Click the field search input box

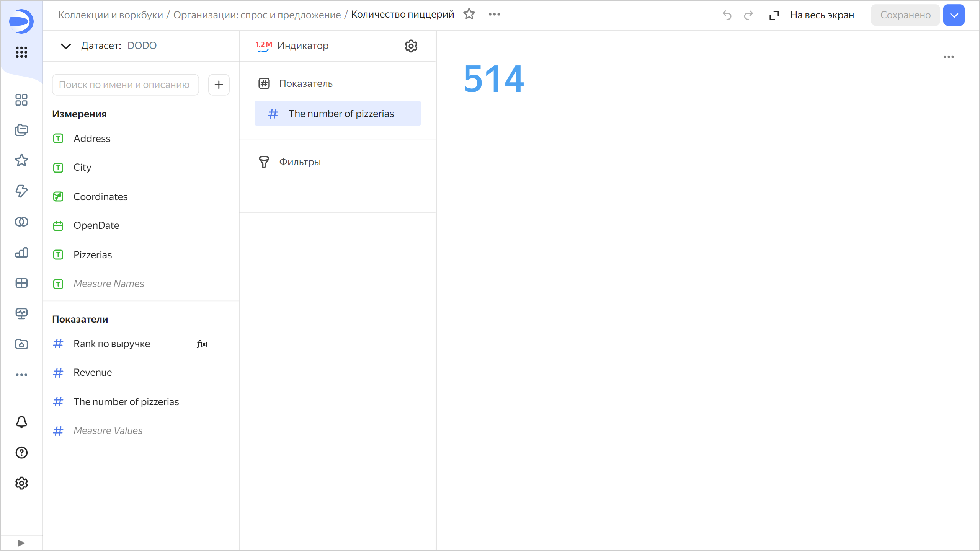pos(125,85)
